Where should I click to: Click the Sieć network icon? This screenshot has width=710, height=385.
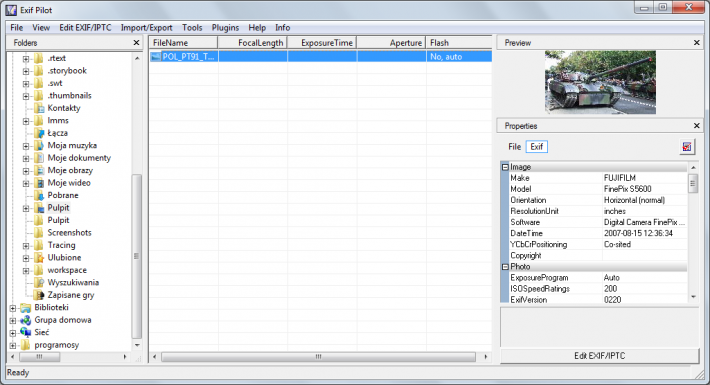pos(26,332)
